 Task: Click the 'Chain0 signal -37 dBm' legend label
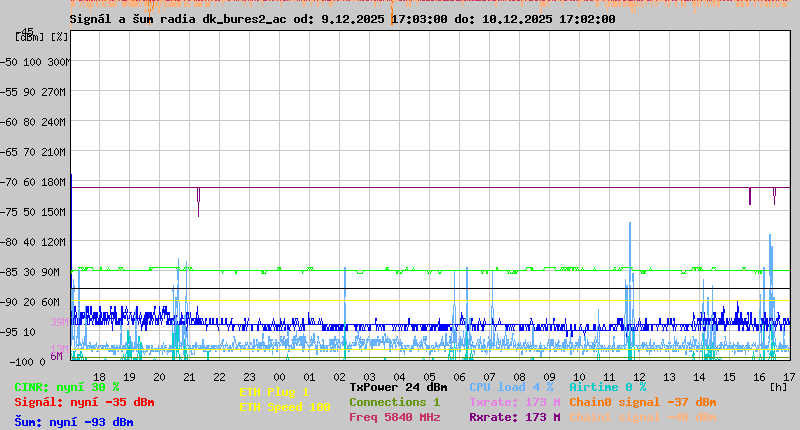643,402
